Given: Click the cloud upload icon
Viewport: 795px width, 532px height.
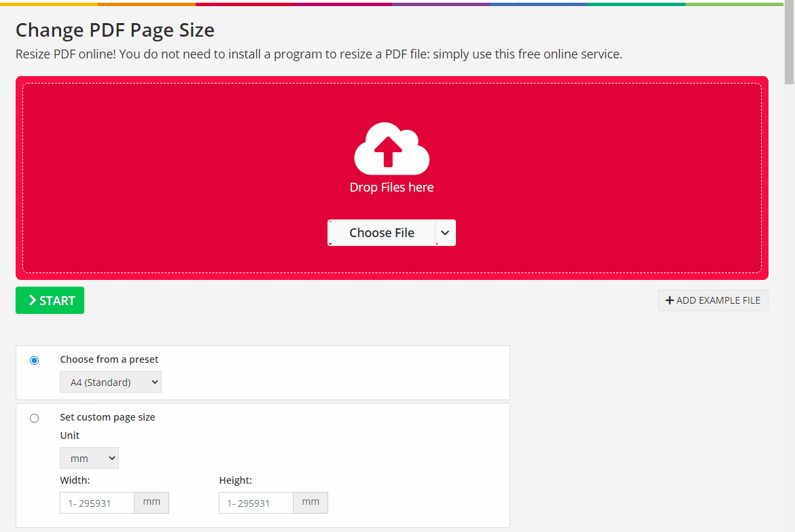Looking at the screenshot, I should click(x=391, y=149).
